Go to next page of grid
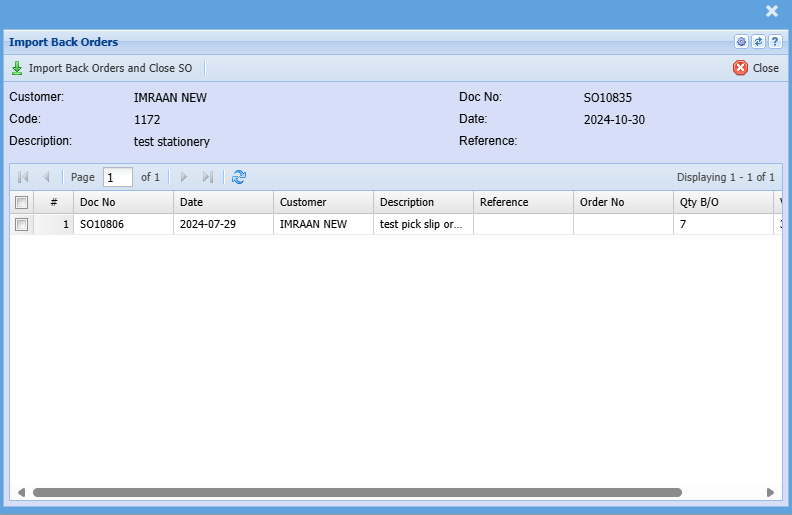792x515 pixels. coord(183,177)
